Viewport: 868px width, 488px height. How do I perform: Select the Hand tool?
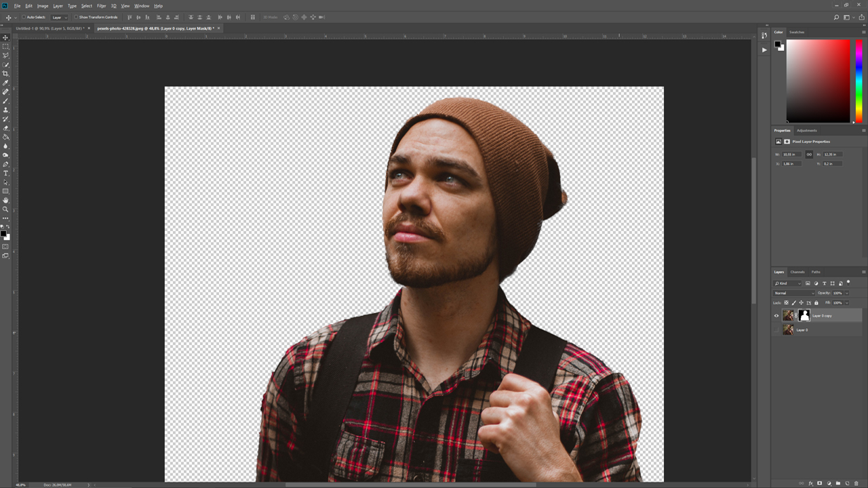6,201
